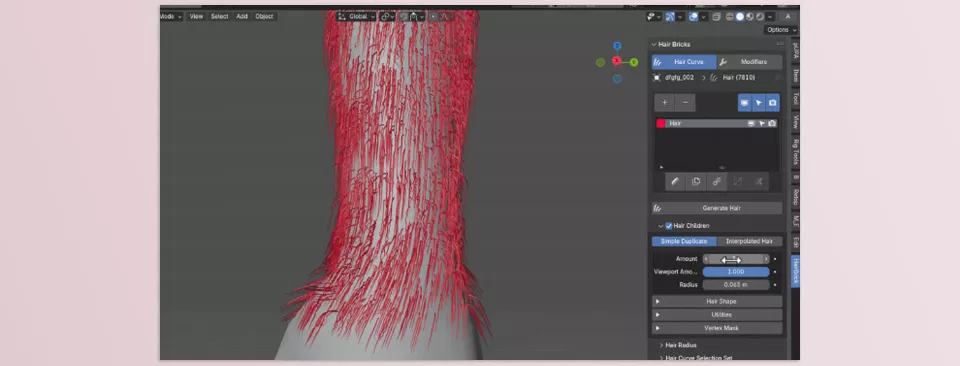Click the duplicate layer icon
Viewport: 960px width, 366px height.
(696, 182)
